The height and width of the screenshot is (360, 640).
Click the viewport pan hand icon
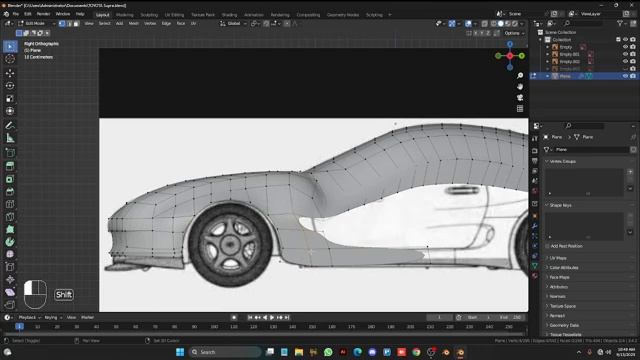(x=520, y=87)
